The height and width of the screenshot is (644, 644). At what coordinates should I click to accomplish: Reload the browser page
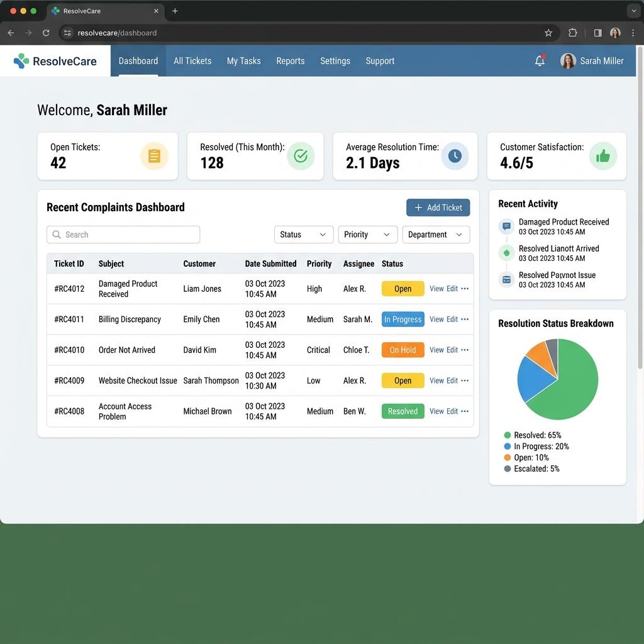pyautogui.click(x=46, y=33)
